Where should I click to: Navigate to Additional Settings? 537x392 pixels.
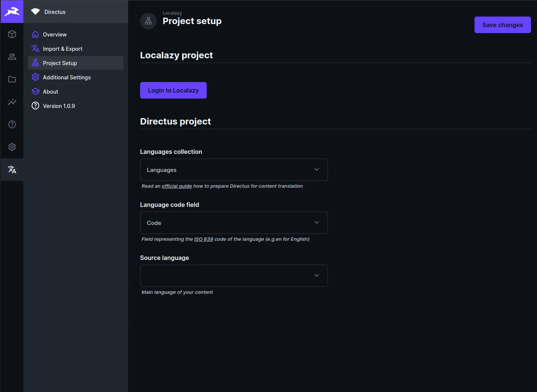coord(67,77)
